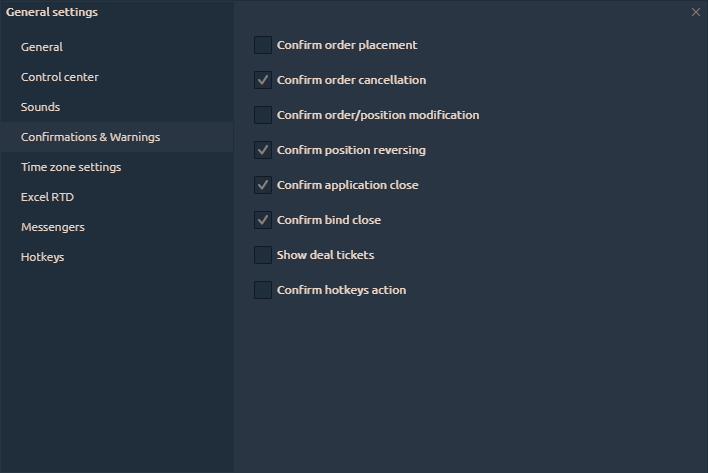The height and width of the screenshot is (473, 708).
Task: Open Time zone settings
Action: pos(71,167)
